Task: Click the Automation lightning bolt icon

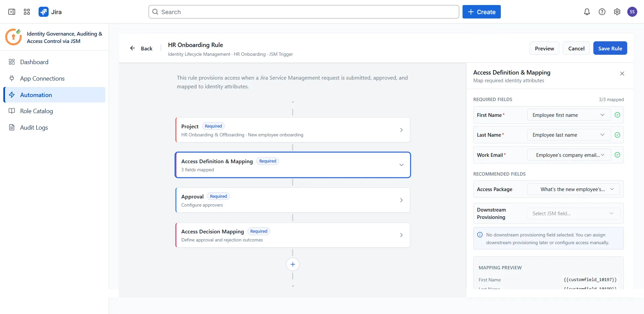Action: tap(12, 95)
